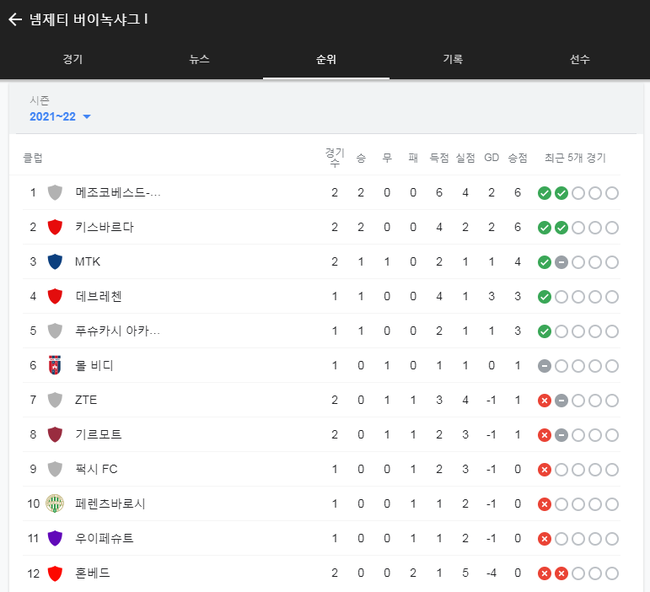Switch to the 뉴스 tab
This screenshot has height=592, width=650.
point(199,59)
